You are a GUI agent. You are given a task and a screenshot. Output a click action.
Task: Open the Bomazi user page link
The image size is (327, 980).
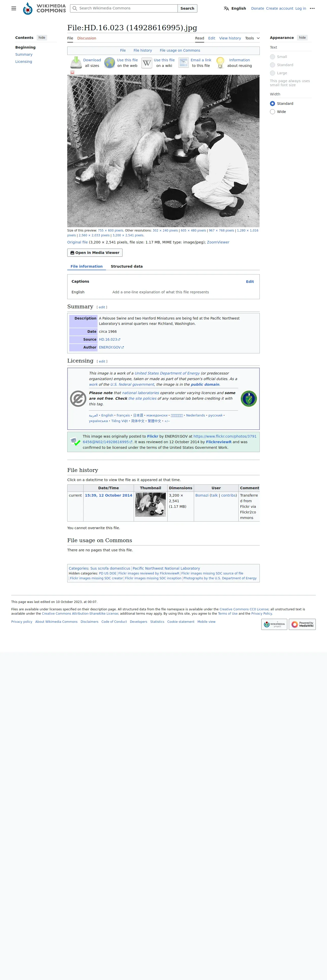202,495
